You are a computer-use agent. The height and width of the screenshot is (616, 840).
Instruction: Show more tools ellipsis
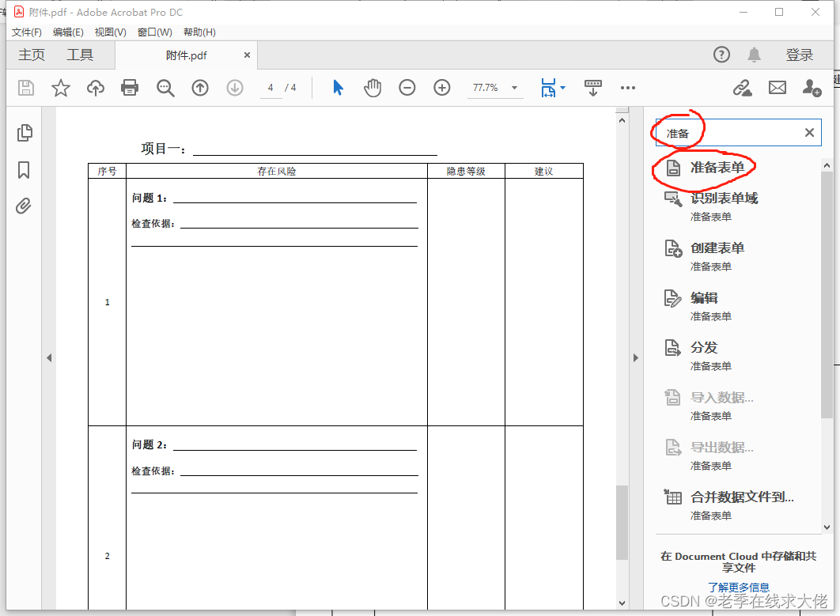click(628, 87)
